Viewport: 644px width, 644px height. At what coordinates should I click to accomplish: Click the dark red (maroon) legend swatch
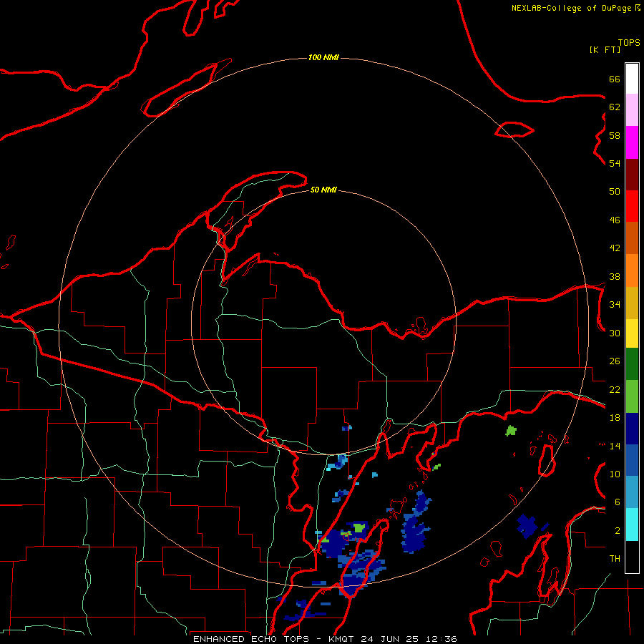point(632,175)
